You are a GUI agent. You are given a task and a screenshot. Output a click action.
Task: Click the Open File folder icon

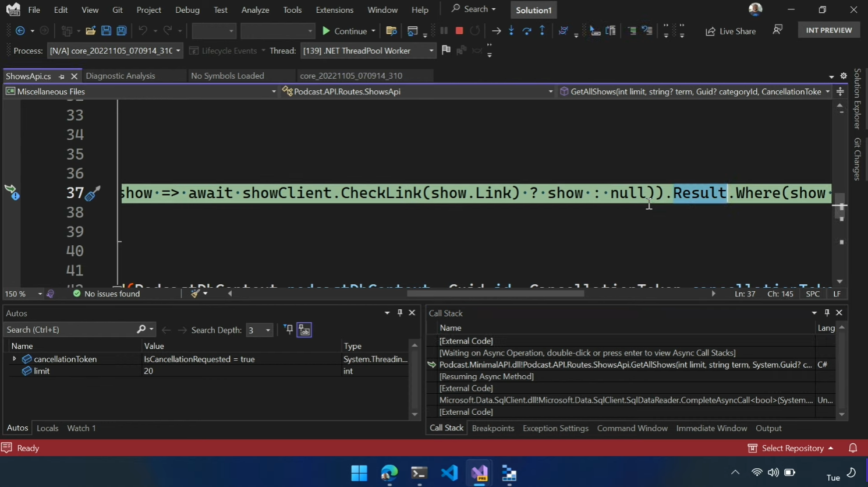tap(90, 31)
